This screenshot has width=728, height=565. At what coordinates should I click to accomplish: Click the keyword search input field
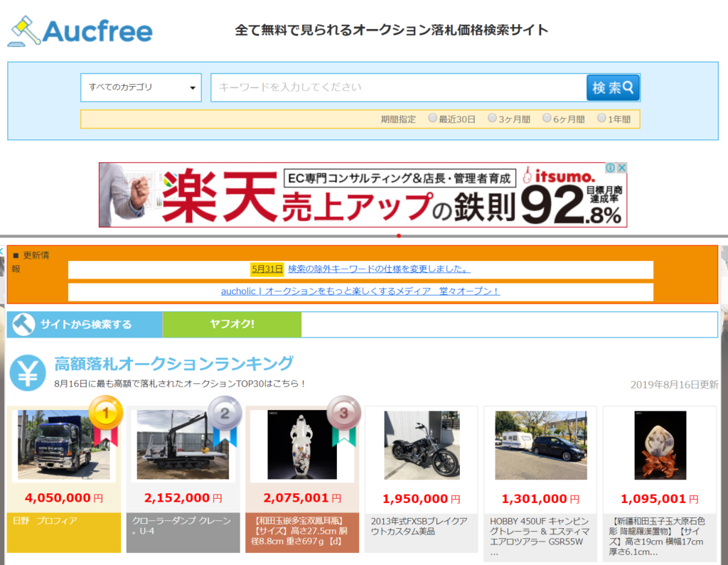click(x=399, y=87)
